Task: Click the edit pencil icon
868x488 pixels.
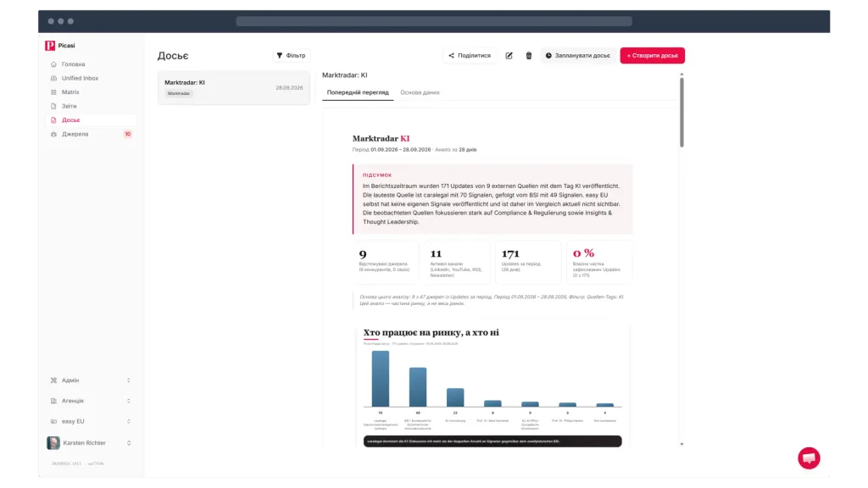Action: pos(509,55)
